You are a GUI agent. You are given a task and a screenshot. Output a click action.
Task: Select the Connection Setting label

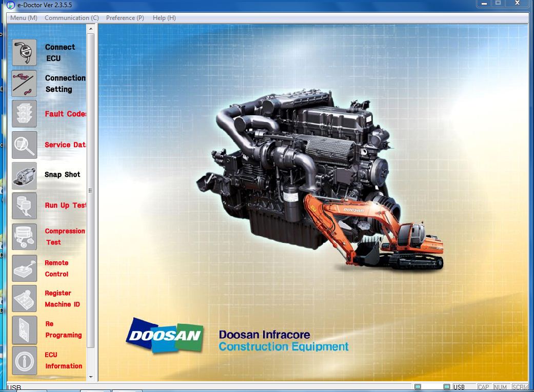pyautogui.click(x=65, y=84)
